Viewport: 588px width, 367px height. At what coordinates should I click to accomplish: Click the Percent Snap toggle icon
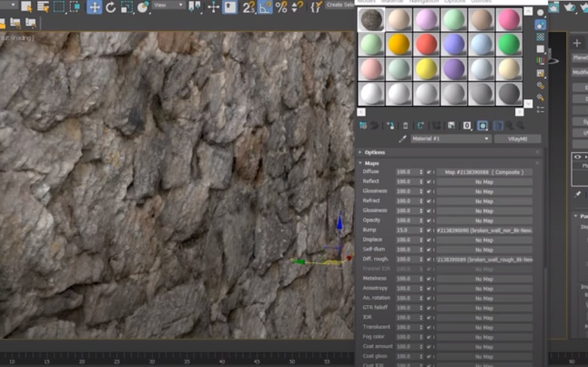pyautogui.click(x=281, y=7)
